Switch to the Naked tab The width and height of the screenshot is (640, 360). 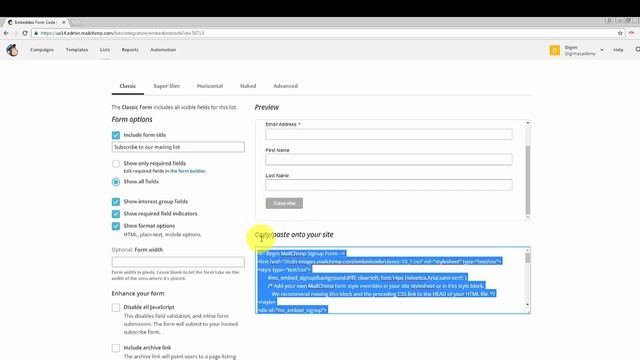(x=248, y=86)
